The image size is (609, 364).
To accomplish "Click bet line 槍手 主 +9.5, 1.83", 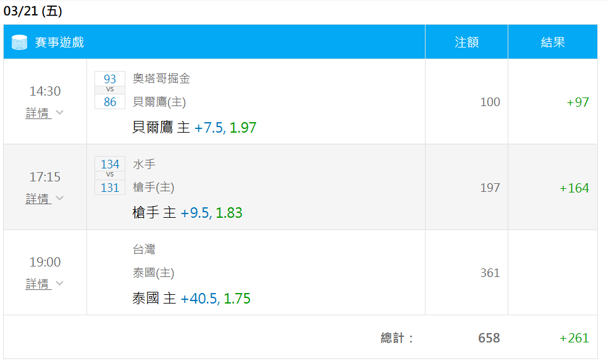I will 187,213.
